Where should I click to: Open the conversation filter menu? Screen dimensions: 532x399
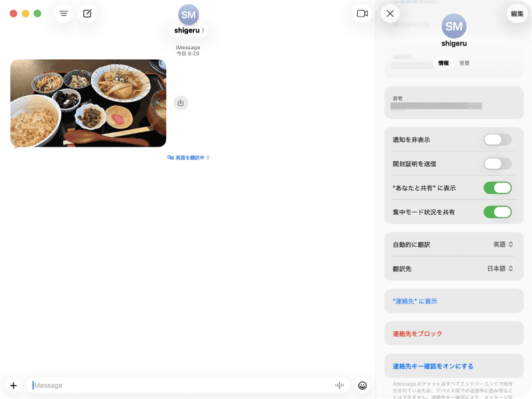pyautogui.click(x=63, y=13)
